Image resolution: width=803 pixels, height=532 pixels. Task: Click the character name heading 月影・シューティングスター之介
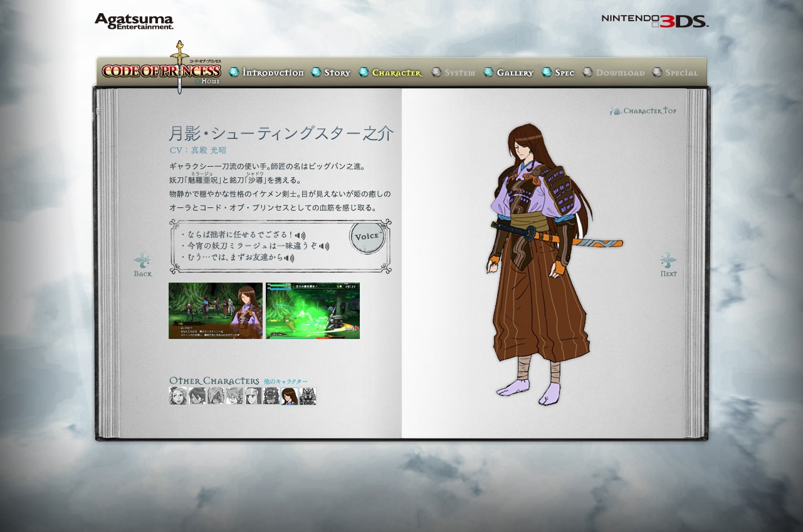click(x=281, y=133)
